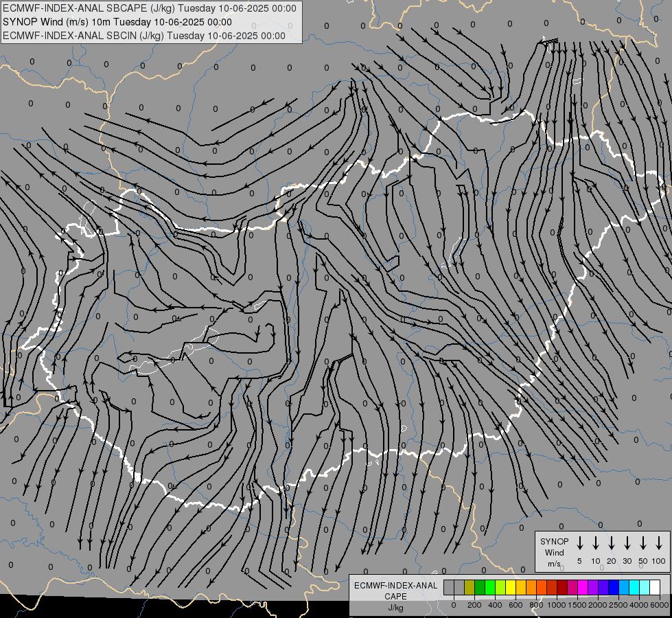672x618 pixels.
Task: Click the 'SYNOP' label in the wind legend
Action: (x=554, y=542)
